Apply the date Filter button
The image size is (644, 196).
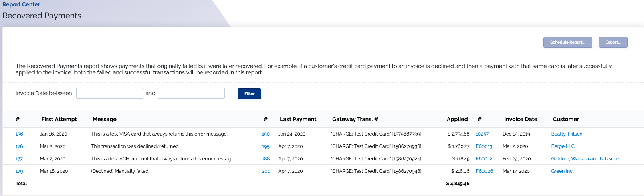coord(249,94)
